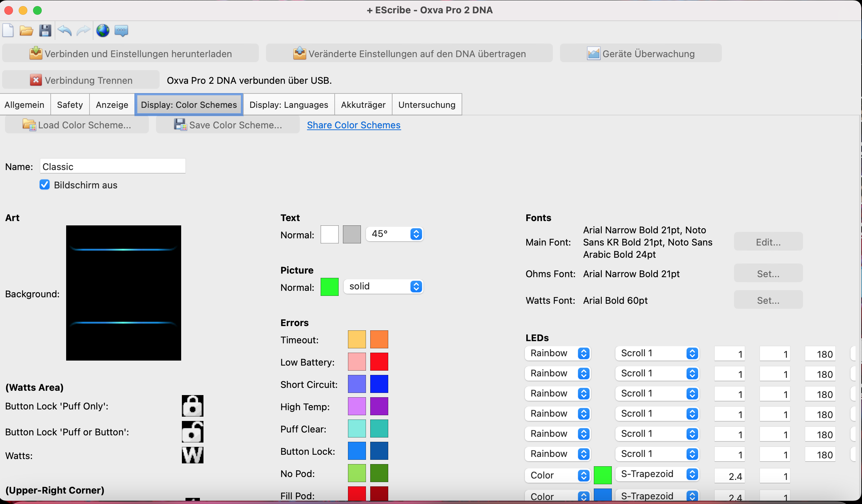Click the save floppy disk icon

tap(45, 31)
